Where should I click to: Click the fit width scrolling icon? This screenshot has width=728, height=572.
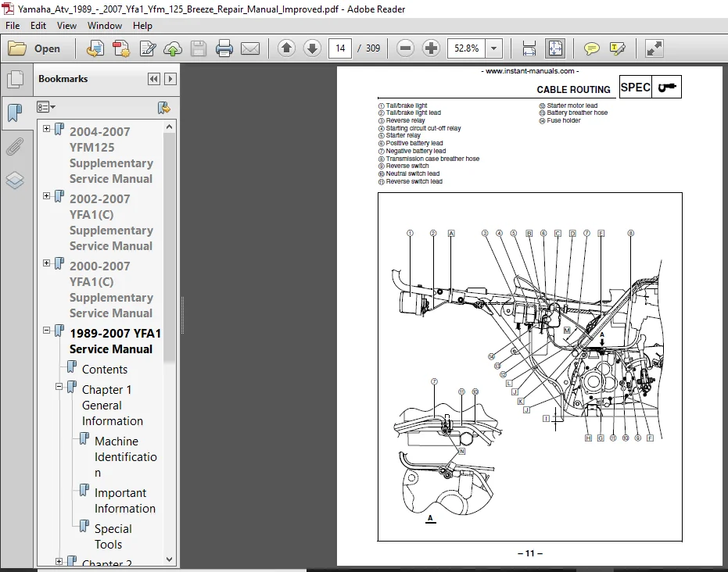pyautogui.click(x=529, y=48)
